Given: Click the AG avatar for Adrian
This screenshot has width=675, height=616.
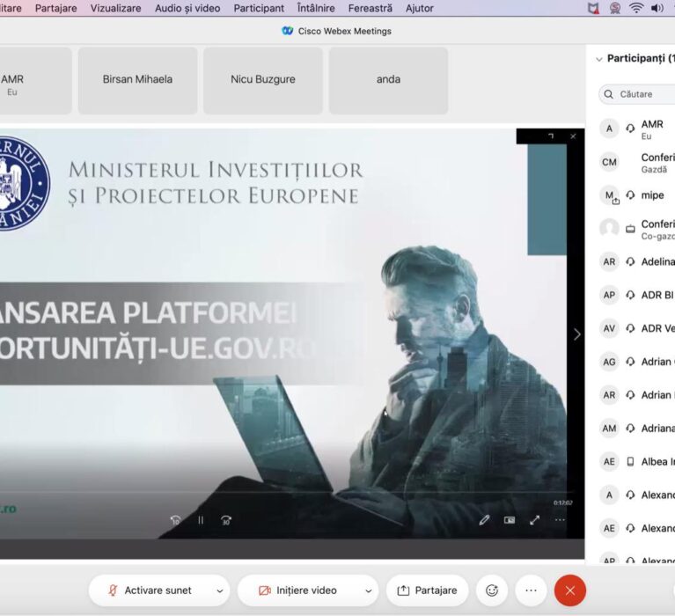Looking at the screenshot, I should tap(609, 362).
